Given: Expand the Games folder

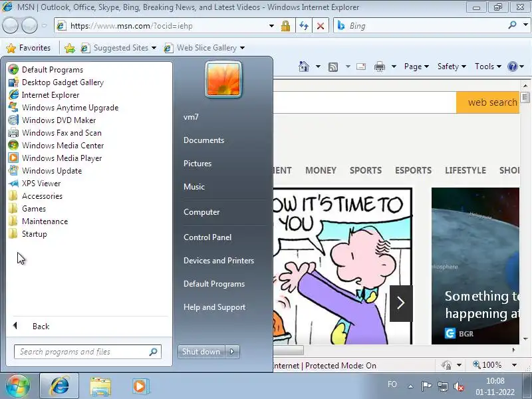Looking at the screenshot, I should coord(27,209).
